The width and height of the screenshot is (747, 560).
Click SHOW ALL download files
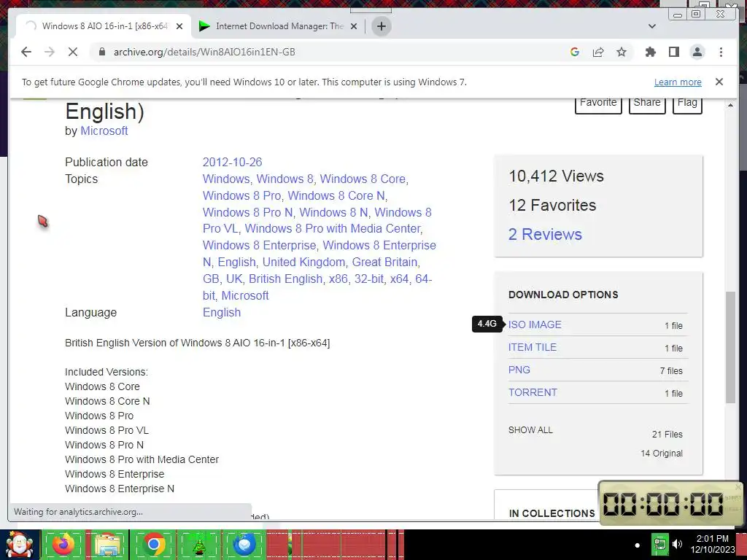[x=530, y=430]
